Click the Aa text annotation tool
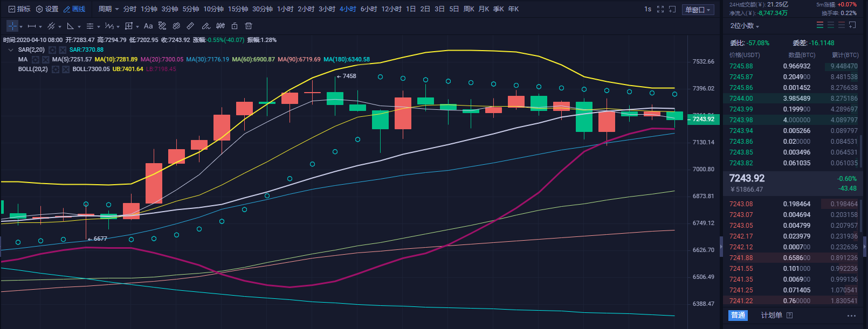868x329 pixels. coord(148,26)
